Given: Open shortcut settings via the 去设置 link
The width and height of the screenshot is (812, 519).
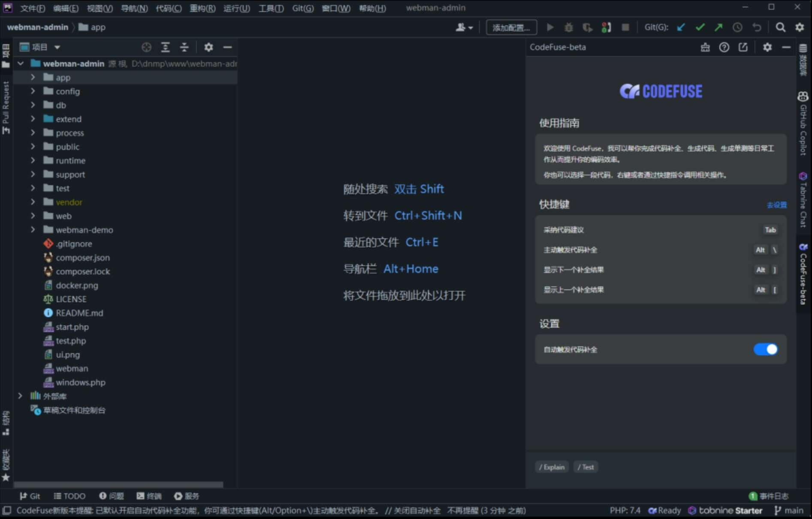Looking at the screenshot, I should 777,205.
